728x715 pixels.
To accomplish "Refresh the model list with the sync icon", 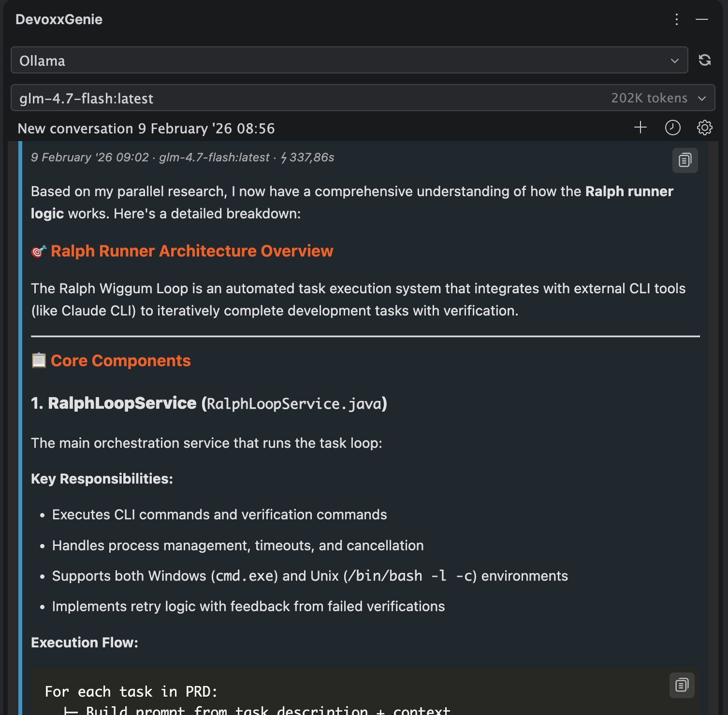I will (704, 60).
